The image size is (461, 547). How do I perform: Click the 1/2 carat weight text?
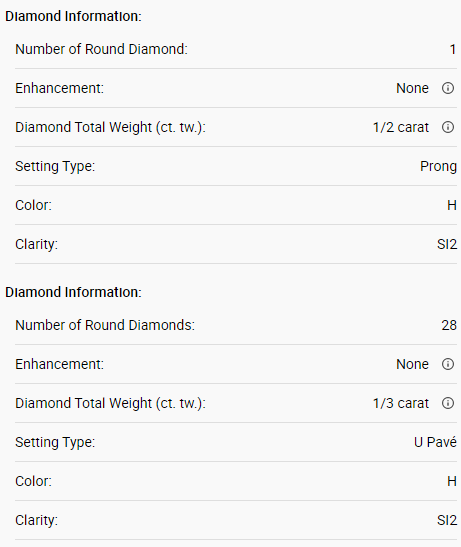401,127
